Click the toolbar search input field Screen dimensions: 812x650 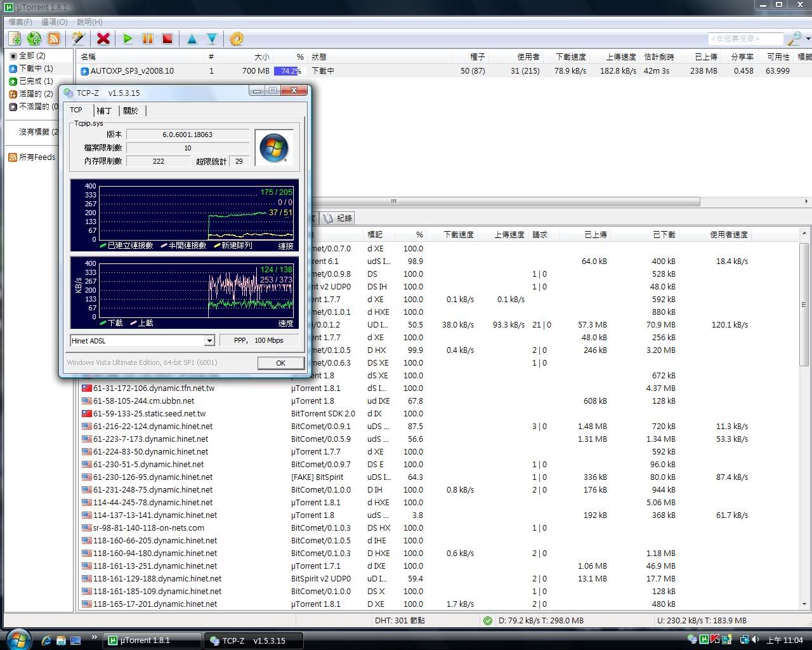tap(745, 39)
